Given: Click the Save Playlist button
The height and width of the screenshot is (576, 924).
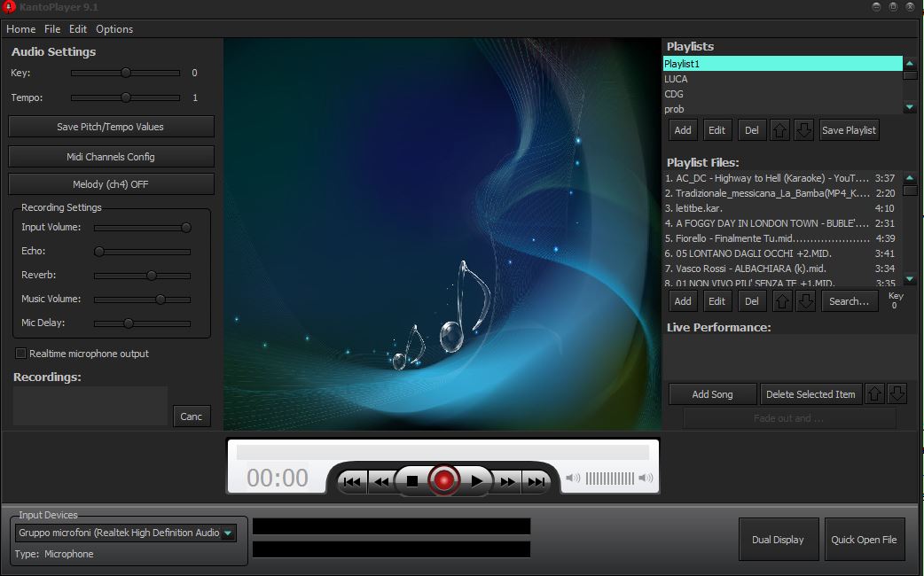Looking at the screenshot, I should (848, 129).
